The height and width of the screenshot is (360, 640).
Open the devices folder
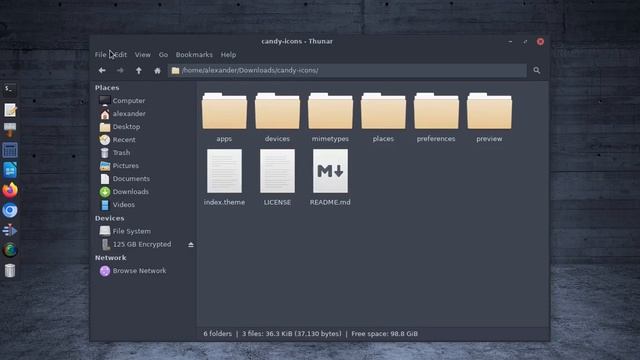coord(277,118)
